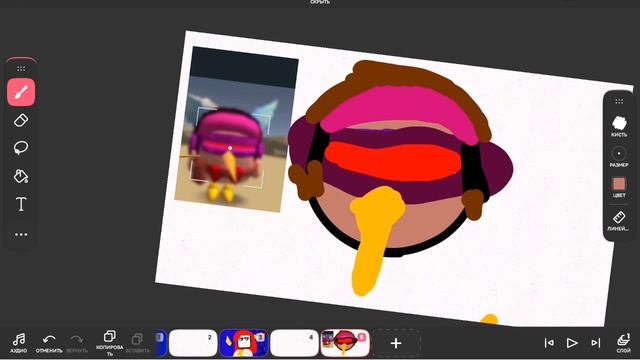The image size is (640, 360).
Task: Open the Кисть brush type picker
Action: pos(619,126)
